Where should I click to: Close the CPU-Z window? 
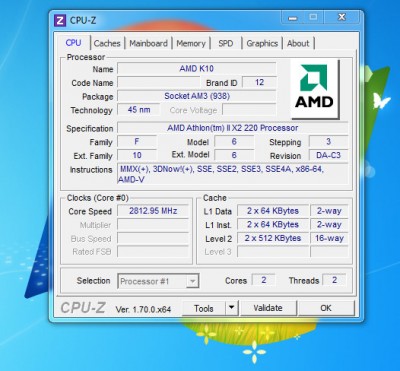click(342, 17)
